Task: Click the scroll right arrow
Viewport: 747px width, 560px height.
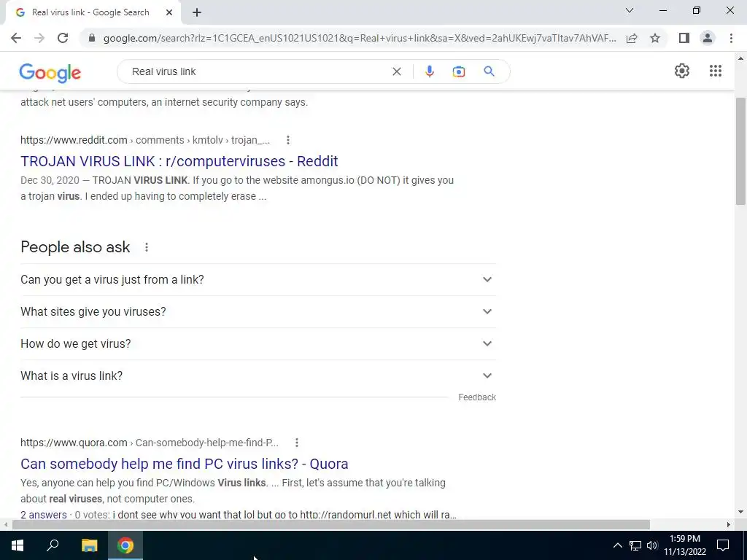Action: point(729,524)
